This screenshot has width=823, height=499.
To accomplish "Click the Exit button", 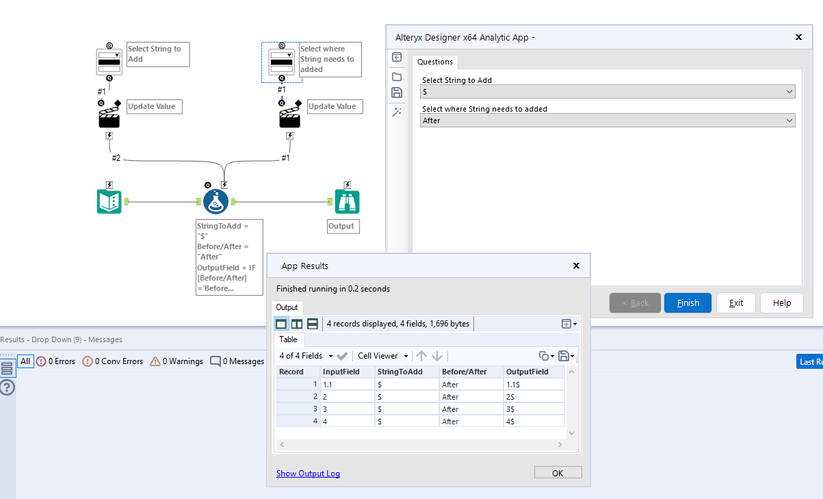I will pos(736,303).
